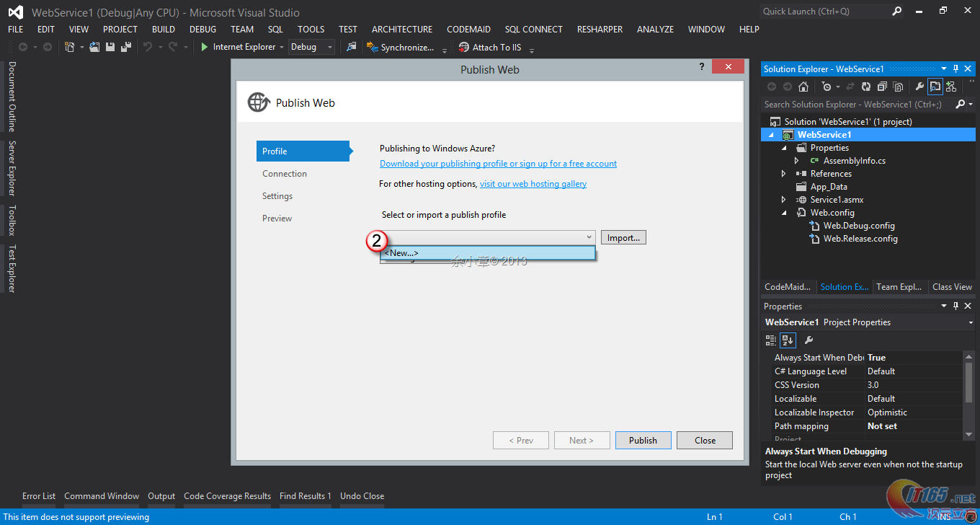
Task: Click the Close button in Publish Web
Action: pyautogui.click(x=705, y=440)
